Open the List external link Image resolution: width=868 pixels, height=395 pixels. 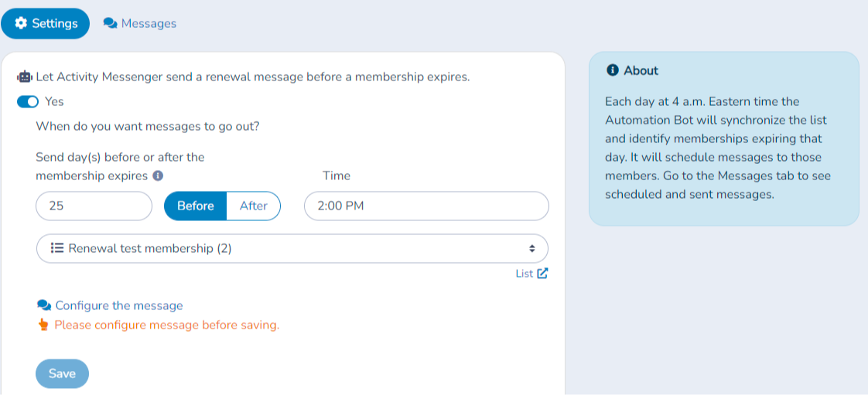pos(531,274)
